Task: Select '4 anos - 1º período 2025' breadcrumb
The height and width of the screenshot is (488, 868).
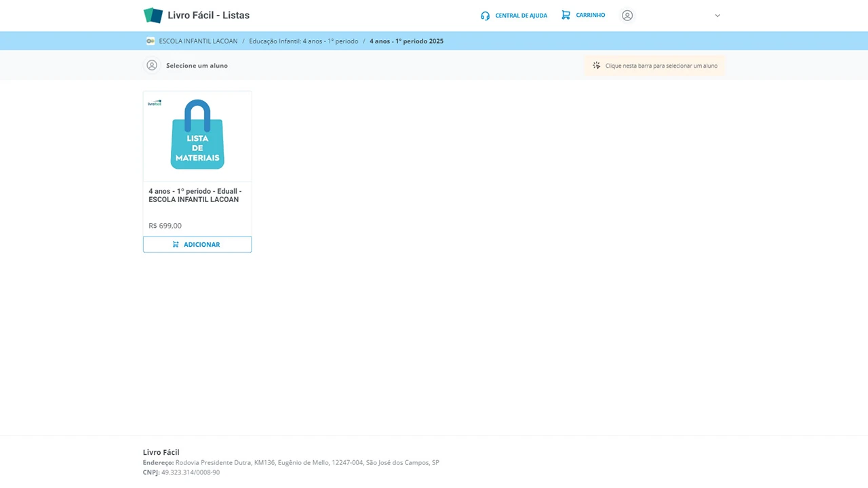Action: [x=406, y=41]
